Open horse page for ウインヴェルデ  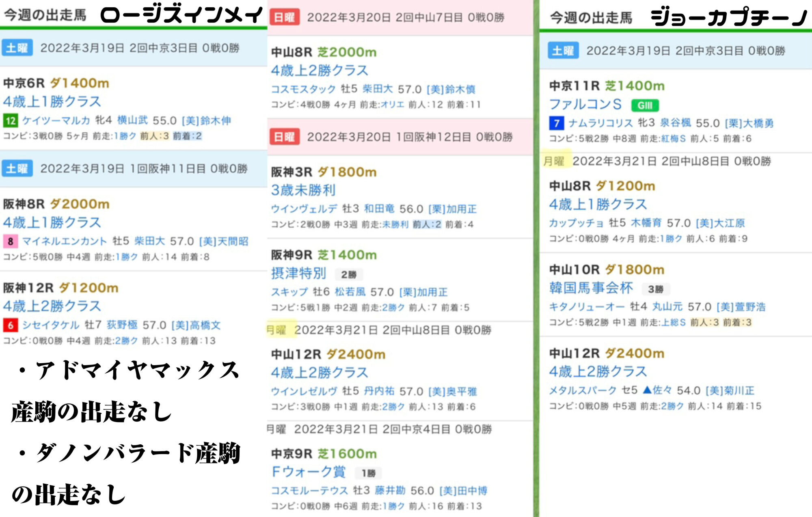304,209
